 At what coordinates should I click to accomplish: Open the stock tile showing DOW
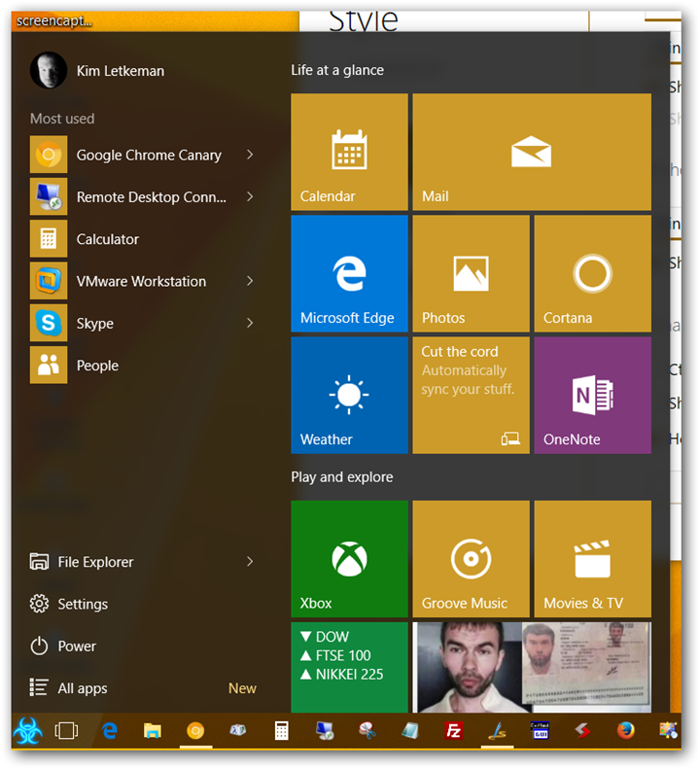click(x=349, y=668)
